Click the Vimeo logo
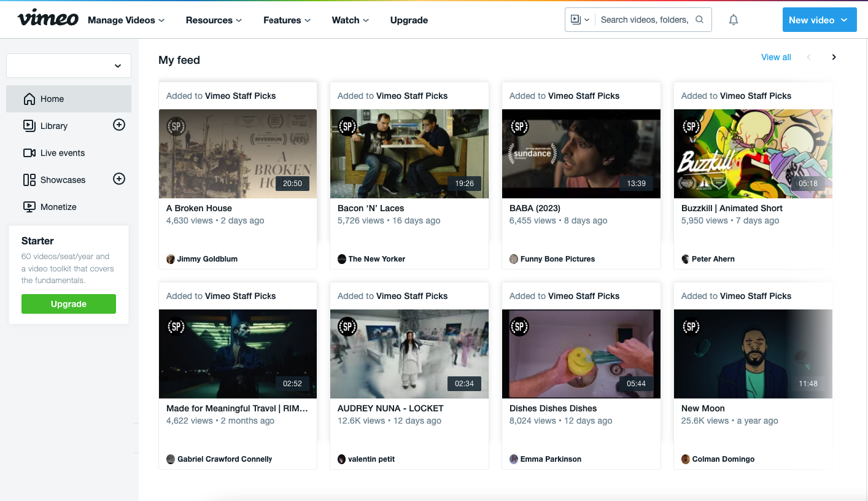 coord(48,19)
